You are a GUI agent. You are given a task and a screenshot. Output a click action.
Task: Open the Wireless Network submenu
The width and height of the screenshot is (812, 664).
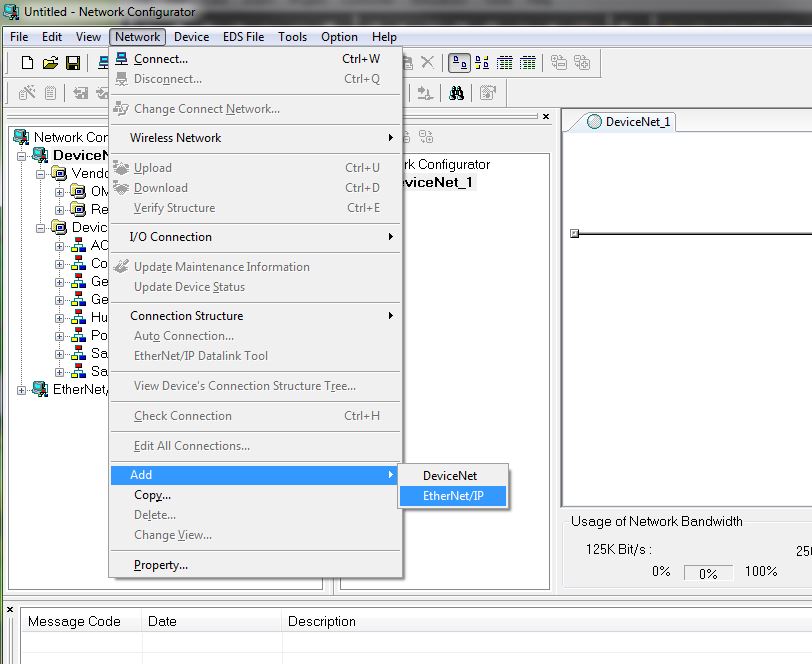click(x=256, y=138)
